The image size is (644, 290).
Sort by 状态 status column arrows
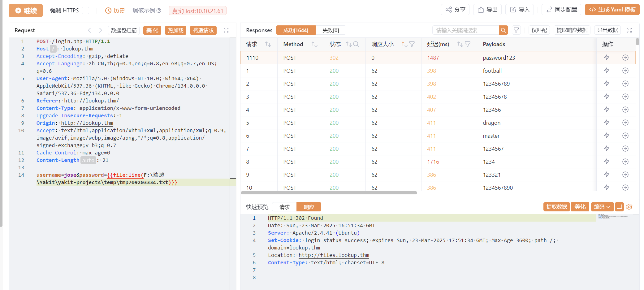(x=348, y=44)
